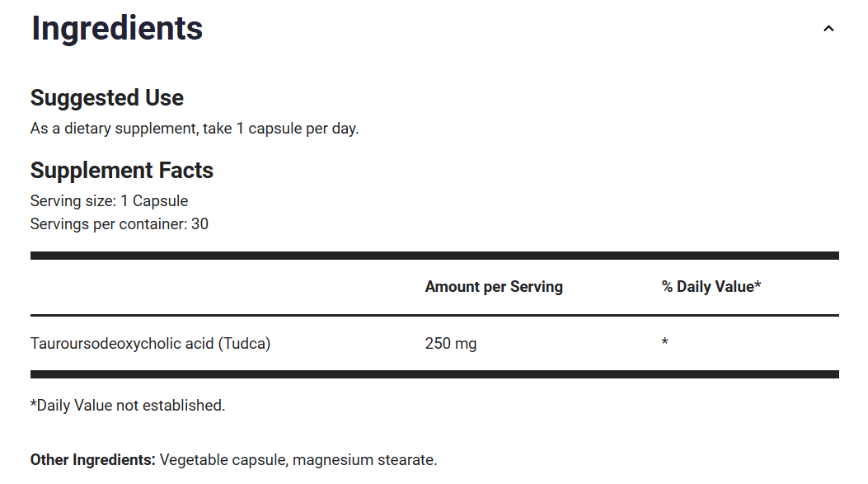Click the '% Daily Value*' column header

(x=711, y=287)
